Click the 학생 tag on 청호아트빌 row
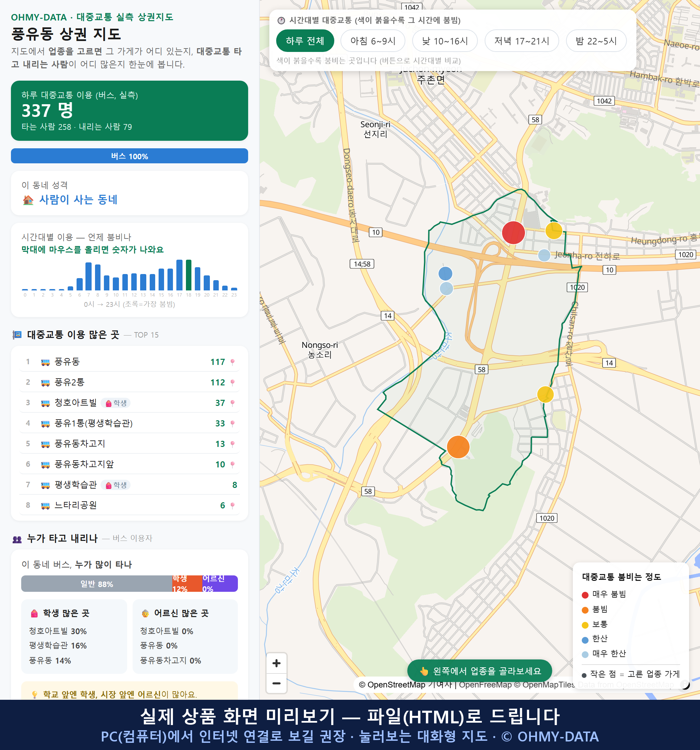Viewport: 700px width, 750px height. [116, 403]
